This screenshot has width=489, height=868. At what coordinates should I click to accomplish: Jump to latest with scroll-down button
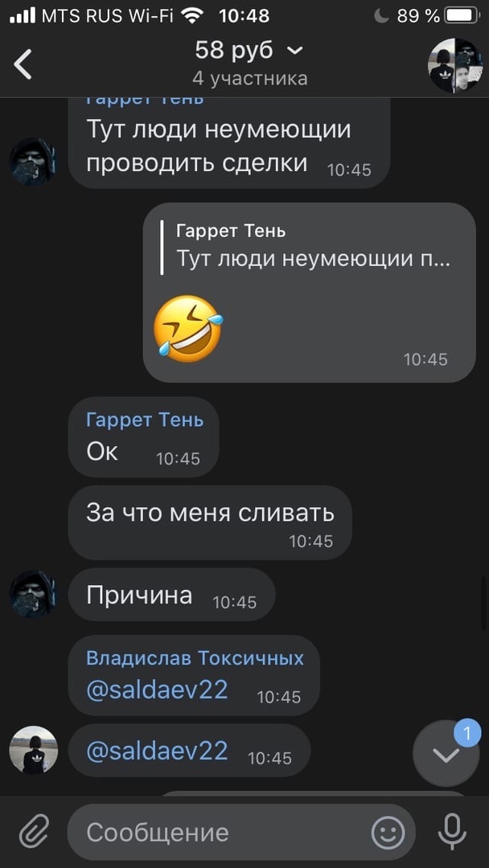446,755
